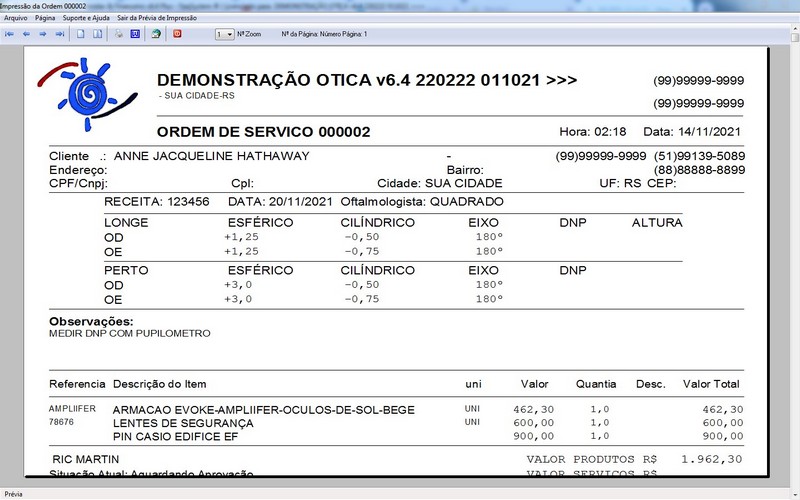Click the ORDEM DE SERVICO 000002 heading
Viewport: 800px width, 500px height.
tap(263, 132)
